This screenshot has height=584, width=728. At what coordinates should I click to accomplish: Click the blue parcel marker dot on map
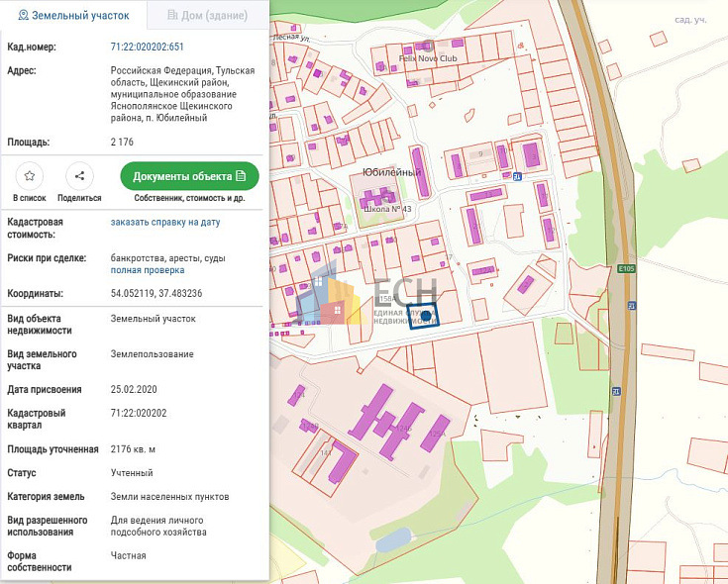click(x=425, y=317)
